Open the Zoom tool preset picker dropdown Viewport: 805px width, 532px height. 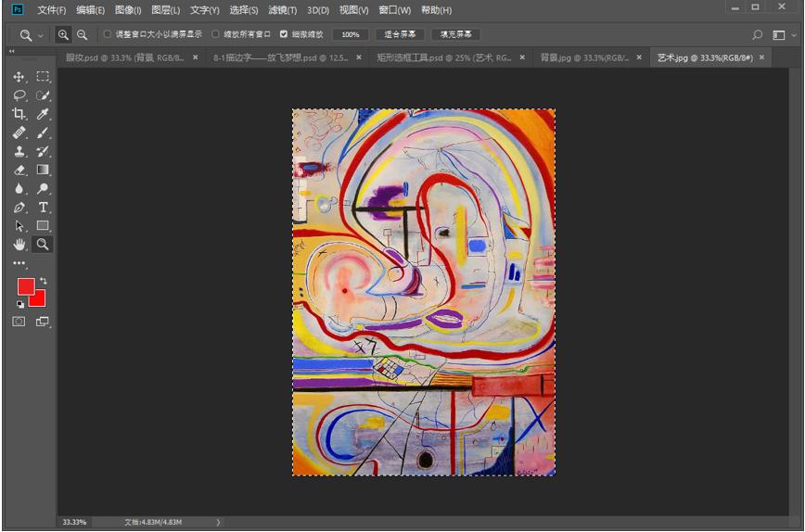41,35
